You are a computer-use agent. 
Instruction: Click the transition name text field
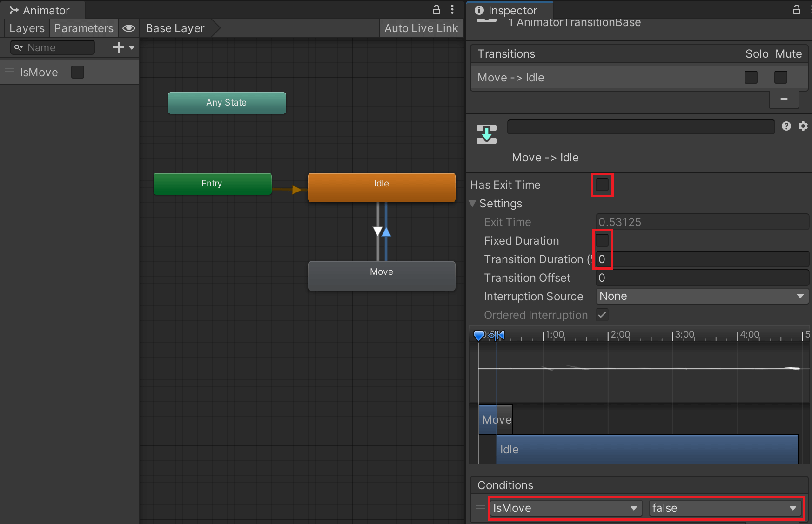point(641,127)
